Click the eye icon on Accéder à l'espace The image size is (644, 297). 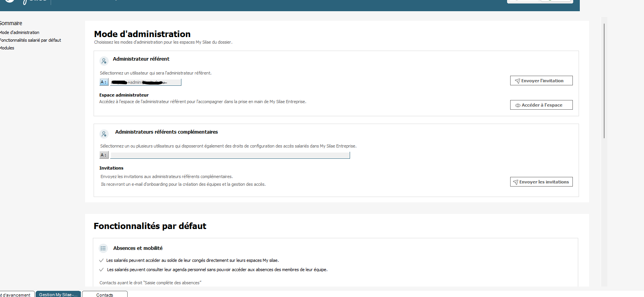[x=518, y=105]
